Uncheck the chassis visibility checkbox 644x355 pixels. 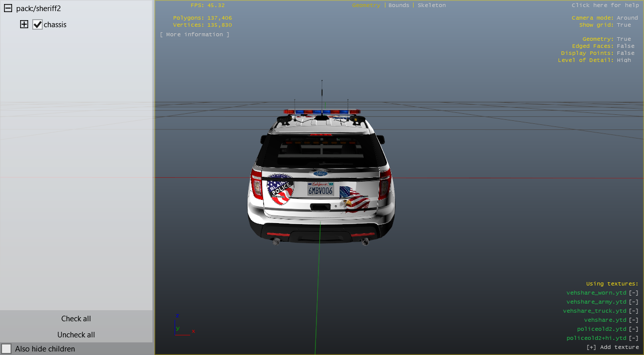tap(37, 24)
